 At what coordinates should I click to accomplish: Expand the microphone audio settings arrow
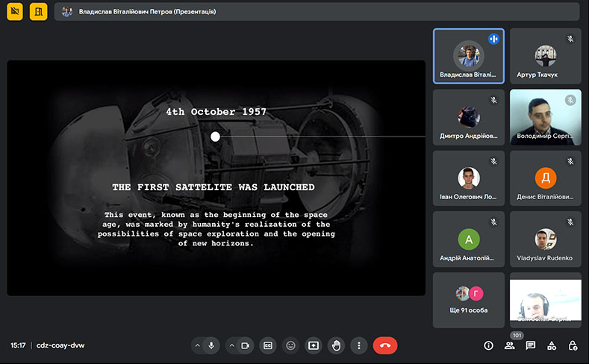point(197,345)
